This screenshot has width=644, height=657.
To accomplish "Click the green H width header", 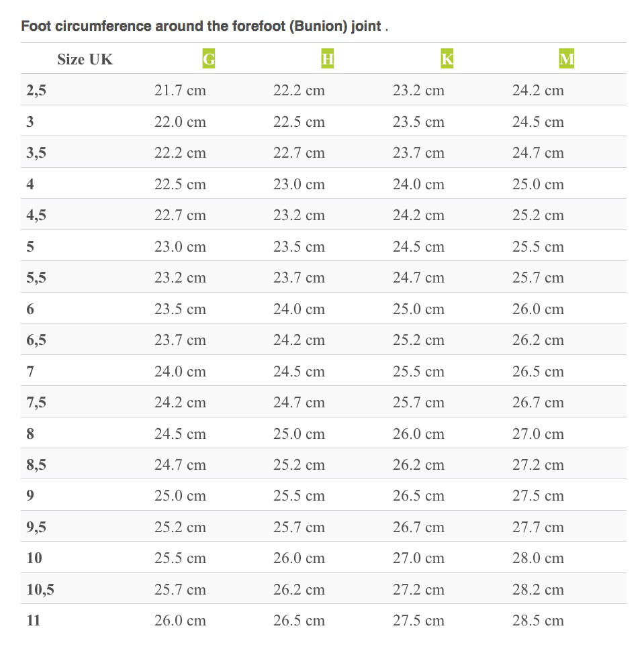I will (x=328, y=59).
